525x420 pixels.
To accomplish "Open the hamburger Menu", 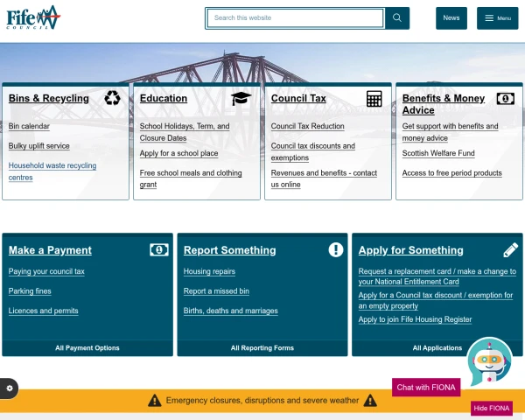I will tap(498, 18).
